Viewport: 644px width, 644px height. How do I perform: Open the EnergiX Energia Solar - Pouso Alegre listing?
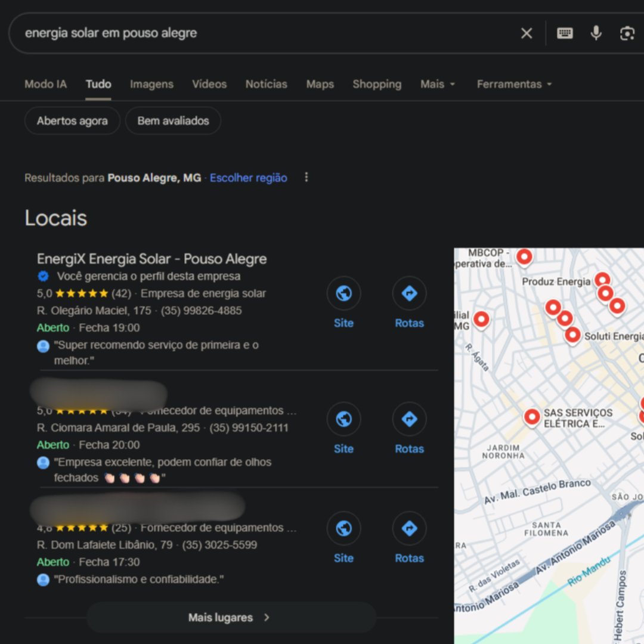click(x=151, y=259)
